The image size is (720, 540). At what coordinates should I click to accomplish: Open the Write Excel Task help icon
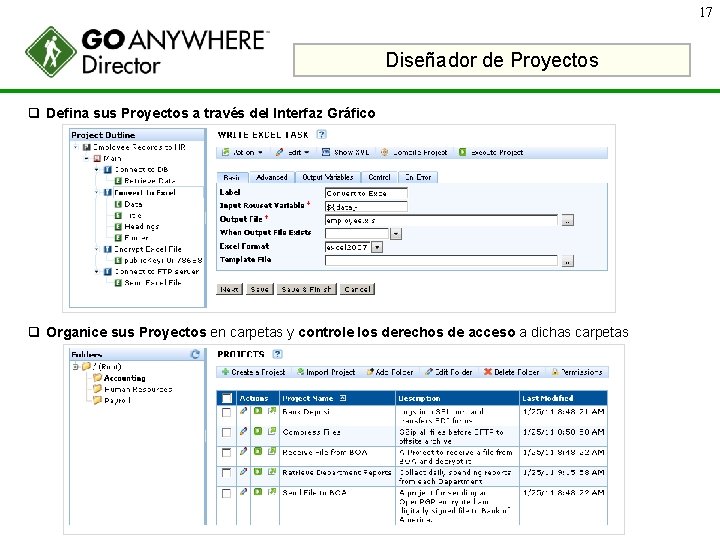tap(321, 135)
